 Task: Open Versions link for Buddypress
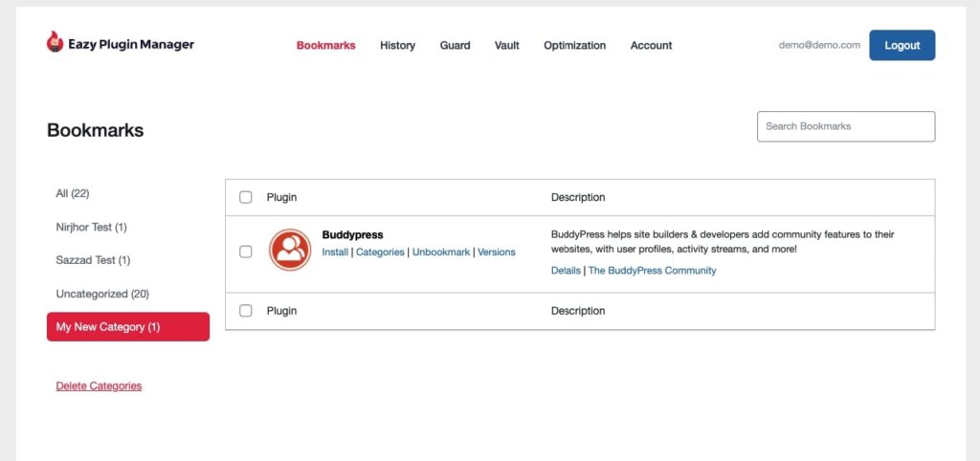click(497, 252)
